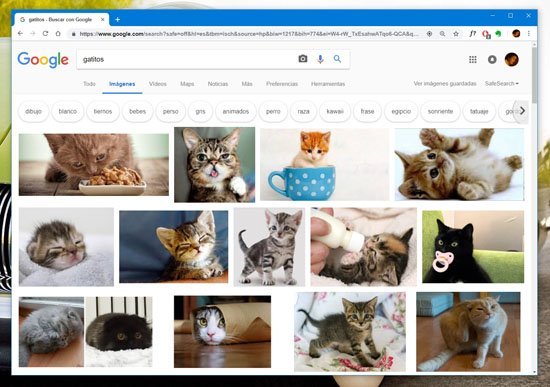Image resolution: width=550 pixels, height=387 pixels.
Task: Click the padlock site info icon
Action: [73, 34]
